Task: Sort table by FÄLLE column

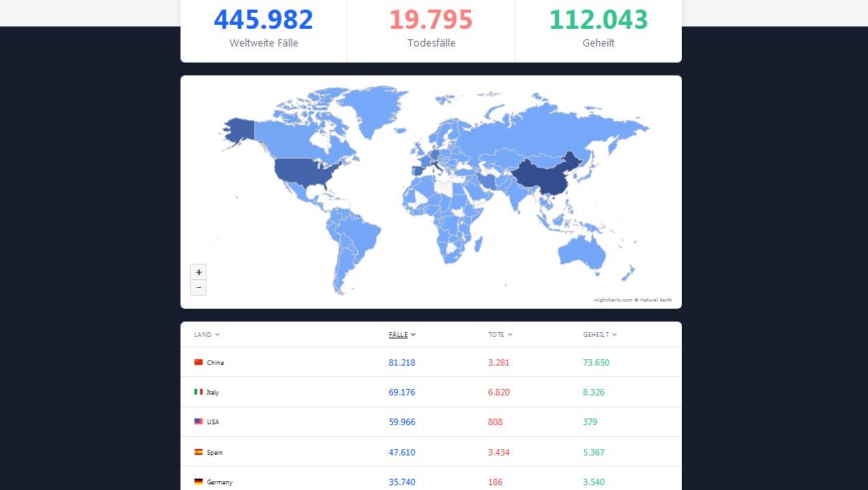Action: click(403, 334)
